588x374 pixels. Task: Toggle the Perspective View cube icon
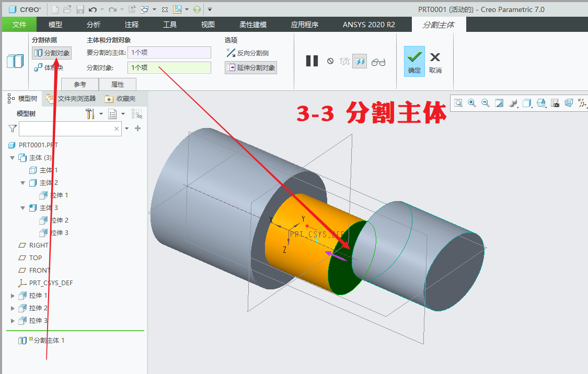(x=569, y=103)
